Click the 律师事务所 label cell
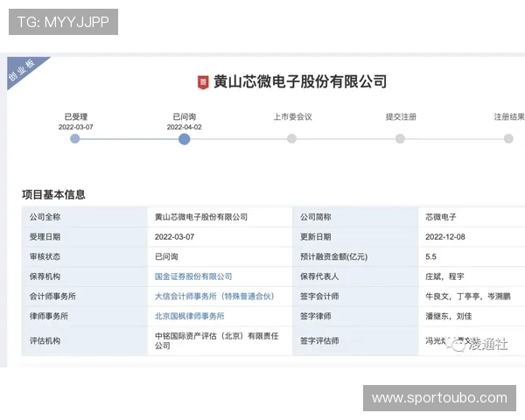Viewport: 525px width, 420px height. (85, 316)
